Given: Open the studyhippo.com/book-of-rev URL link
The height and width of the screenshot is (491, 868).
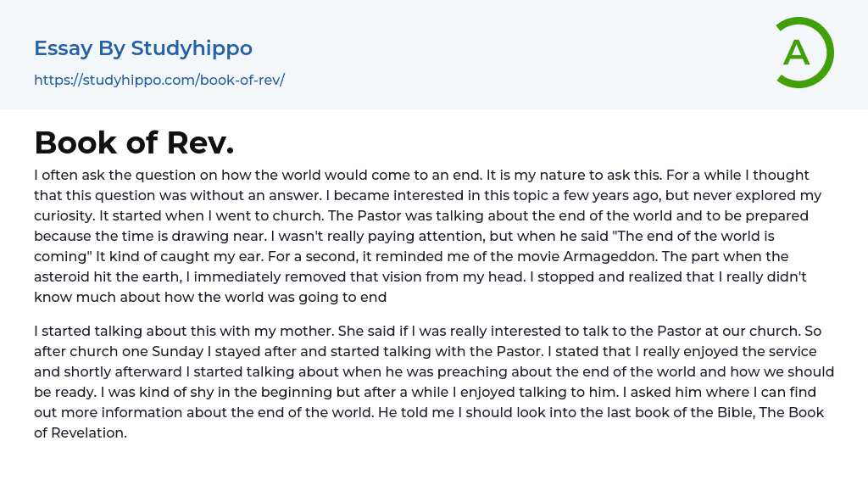Looking at the screenshot, I should point(159,80).
